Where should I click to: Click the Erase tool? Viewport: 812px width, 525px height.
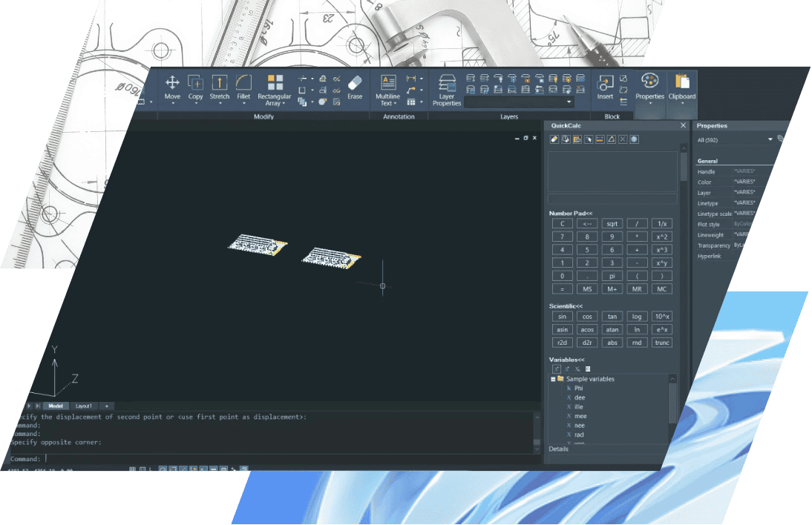click(355, 87)
